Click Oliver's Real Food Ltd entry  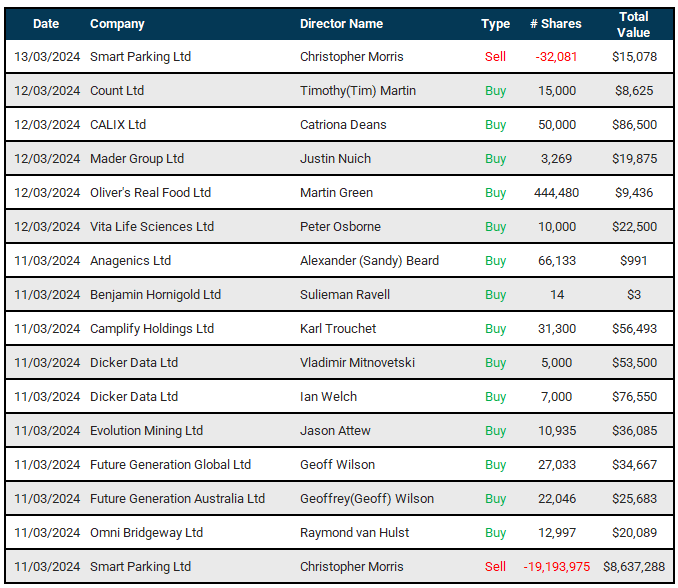150,192
